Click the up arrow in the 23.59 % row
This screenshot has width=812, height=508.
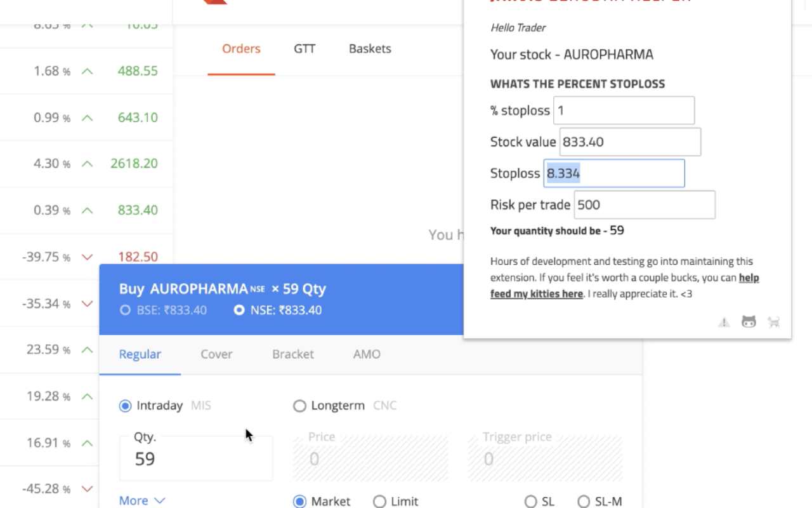[x=88, y=350]
